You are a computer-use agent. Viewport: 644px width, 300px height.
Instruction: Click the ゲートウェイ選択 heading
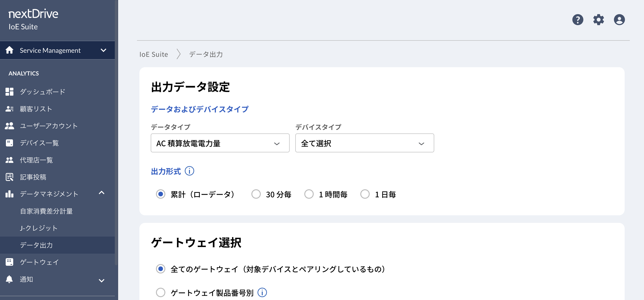point(196,242)
